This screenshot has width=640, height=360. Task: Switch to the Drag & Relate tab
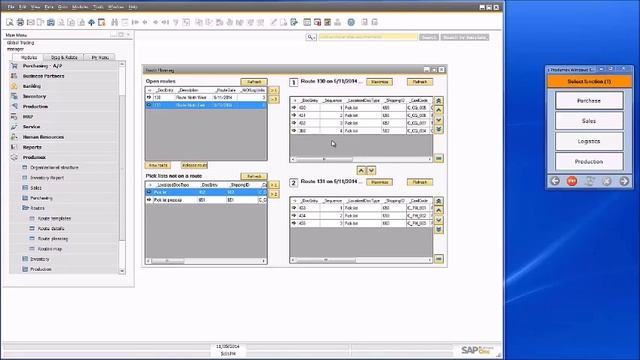point(64,58)
